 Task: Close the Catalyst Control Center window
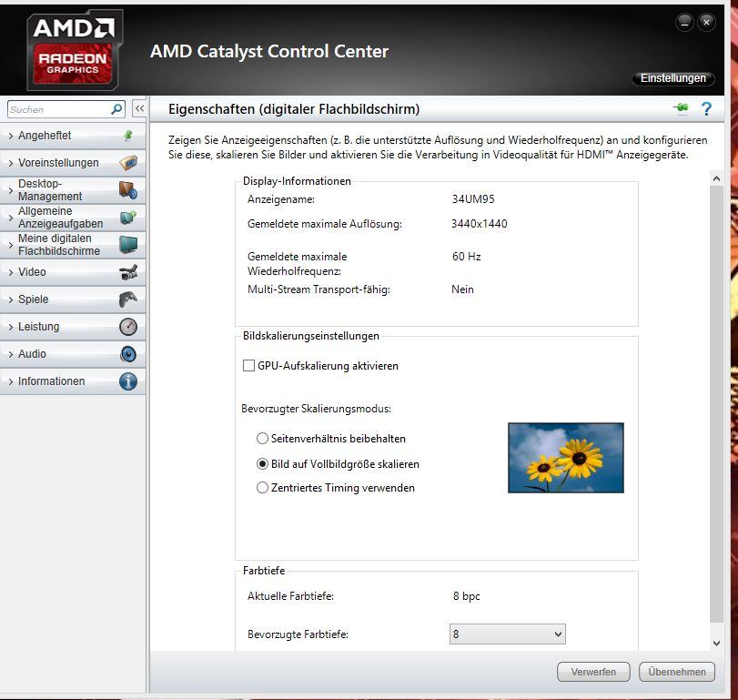pyautogui.click(x=706, y=22)
